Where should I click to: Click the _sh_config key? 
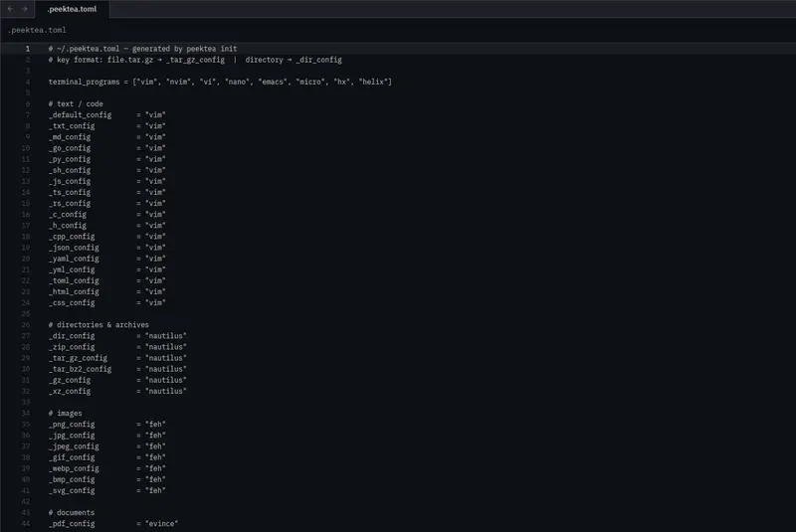[x=70, y=170]
